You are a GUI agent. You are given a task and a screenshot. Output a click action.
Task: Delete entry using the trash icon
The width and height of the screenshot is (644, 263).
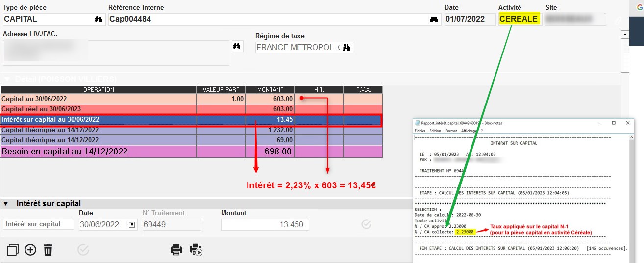tap(48, 250)
